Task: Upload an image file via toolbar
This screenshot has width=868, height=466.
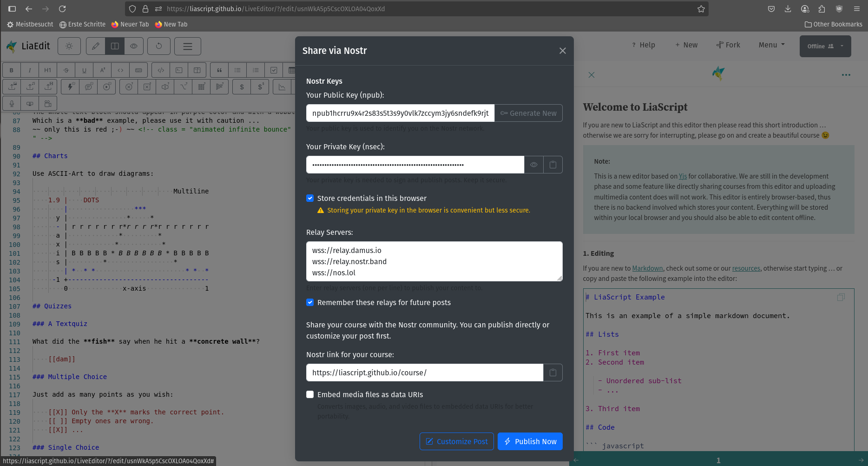Action: (12, 87)
